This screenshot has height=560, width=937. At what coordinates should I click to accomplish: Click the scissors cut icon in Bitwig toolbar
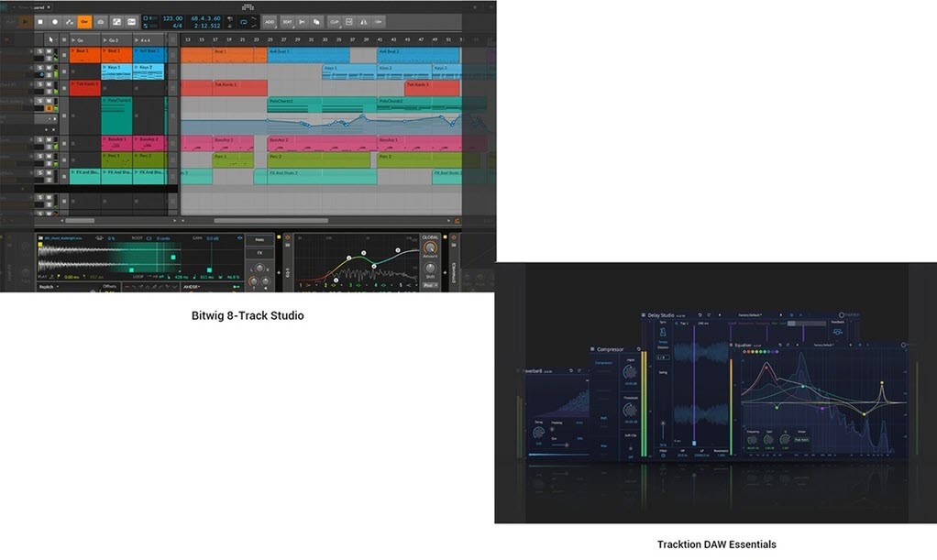[x=302, y=21]
